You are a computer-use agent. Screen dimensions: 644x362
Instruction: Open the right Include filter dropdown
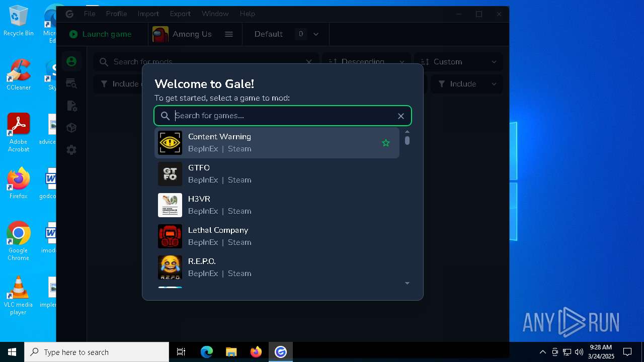467,84
